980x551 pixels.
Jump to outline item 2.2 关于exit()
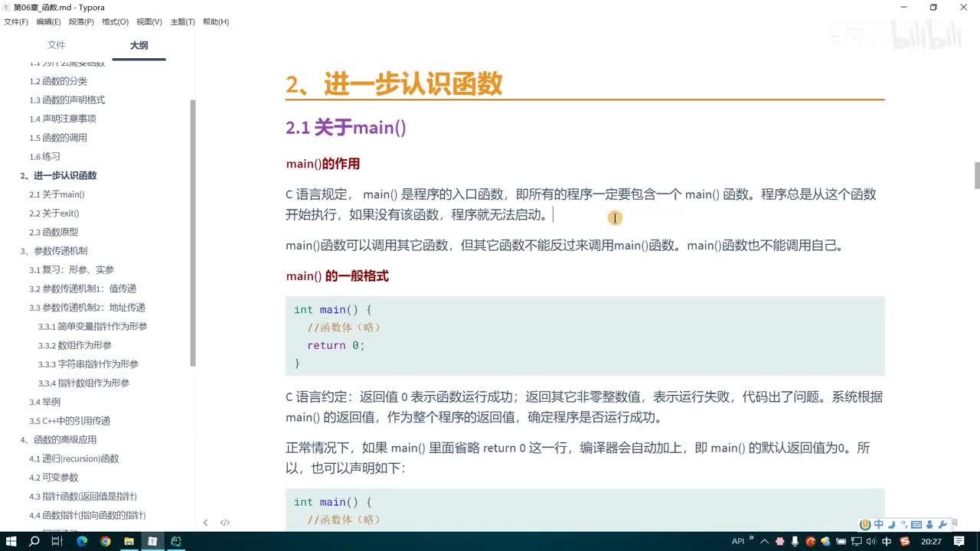click(54, 213)
